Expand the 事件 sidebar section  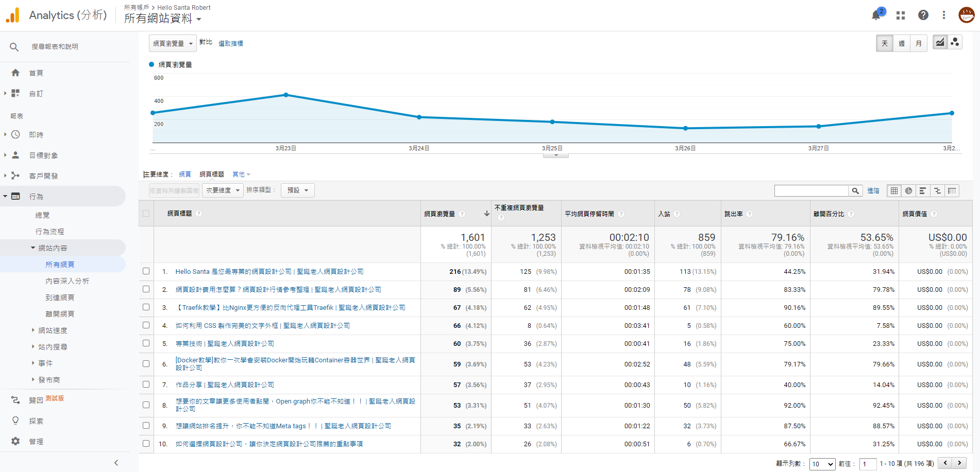[33, 363]
